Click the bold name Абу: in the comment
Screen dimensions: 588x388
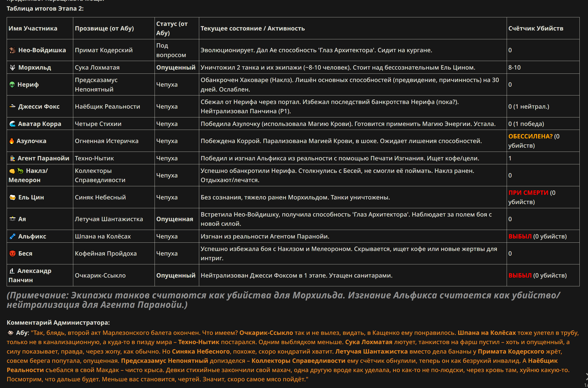pyautogui.click(x=22, y=333)
